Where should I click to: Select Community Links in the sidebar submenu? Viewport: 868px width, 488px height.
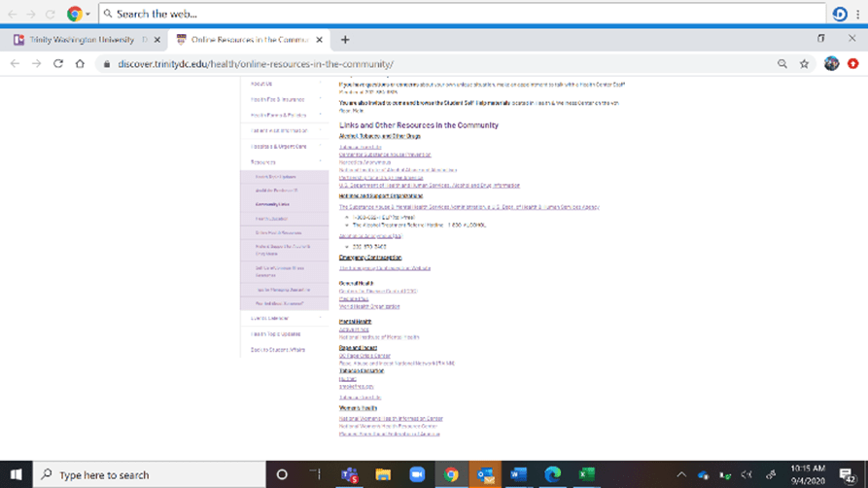(272, 204)
